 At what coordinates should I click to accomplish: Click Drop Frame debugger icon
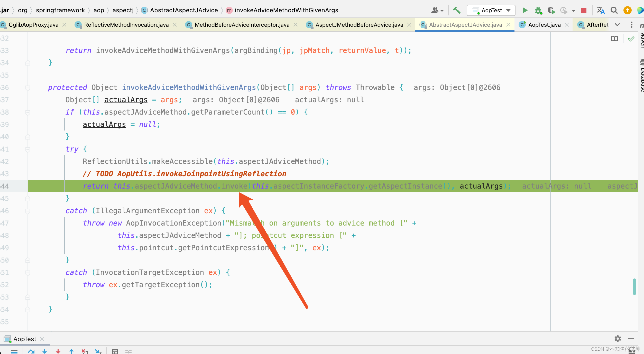(x=85, y=351)
